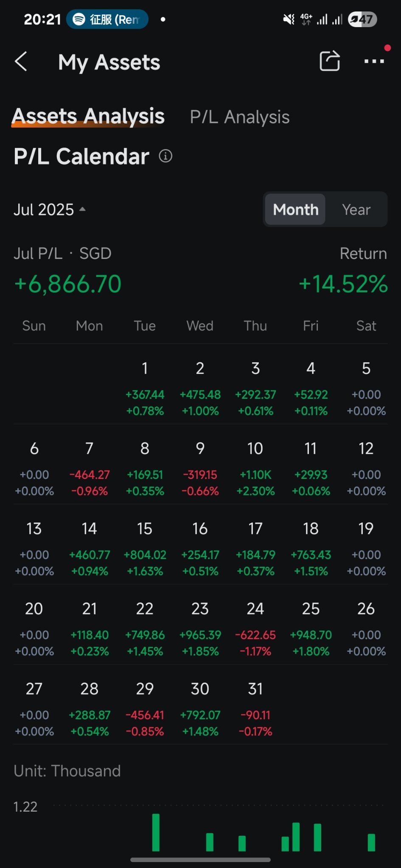
Task: Switch to the P/L Analysis tab
Action: (x=240, y=117)
